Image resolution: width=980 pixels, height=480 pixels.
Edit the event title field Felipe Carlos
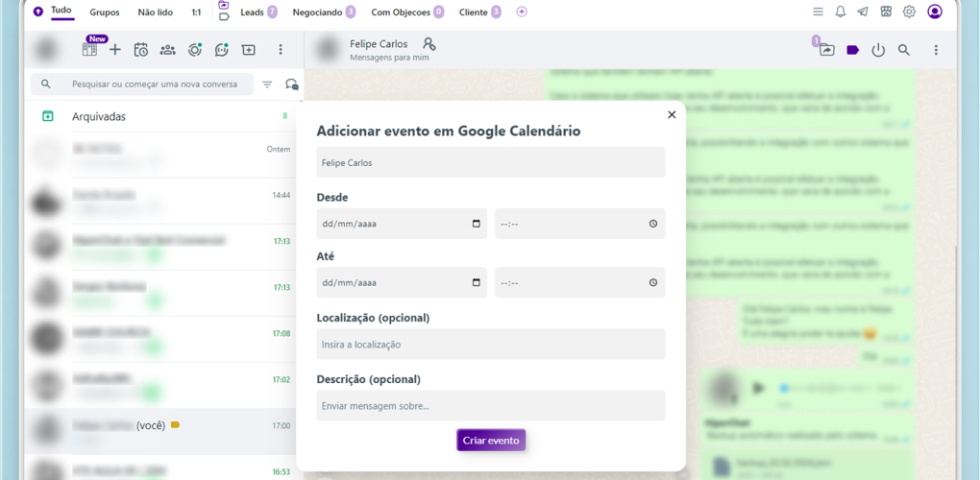coord(491,162)
